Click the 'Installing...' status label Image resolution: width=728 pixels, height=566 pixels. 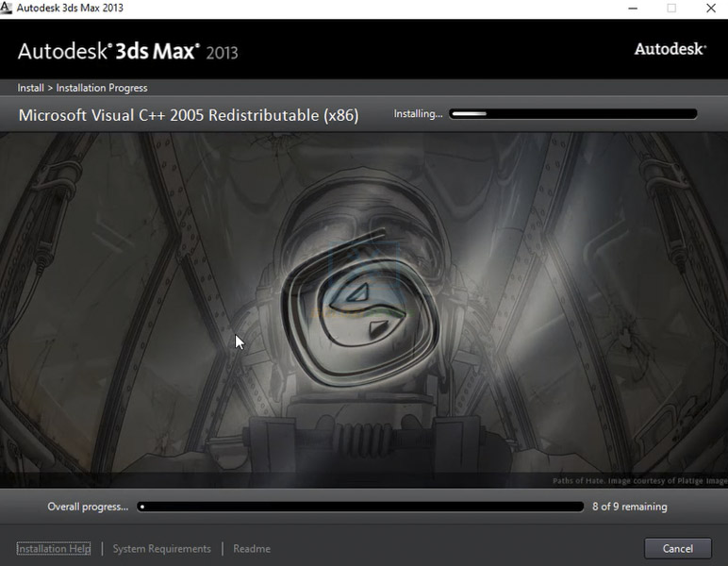click(x=418, y=114)
